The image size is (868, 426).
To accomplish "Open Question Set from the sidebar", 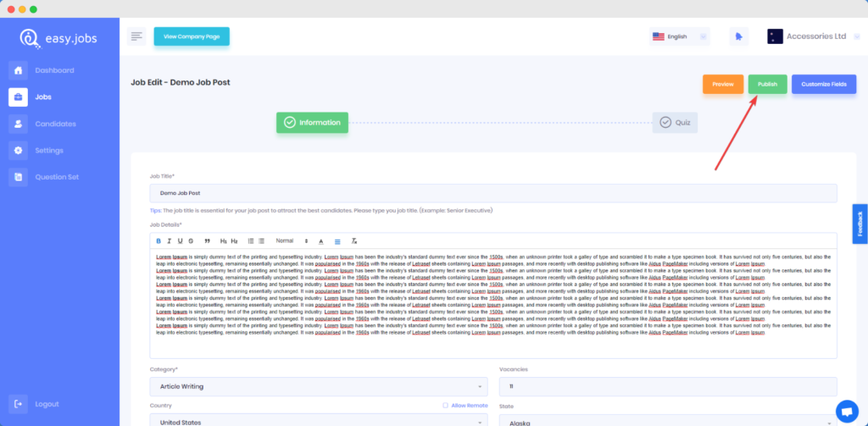I will pos(57,177).
